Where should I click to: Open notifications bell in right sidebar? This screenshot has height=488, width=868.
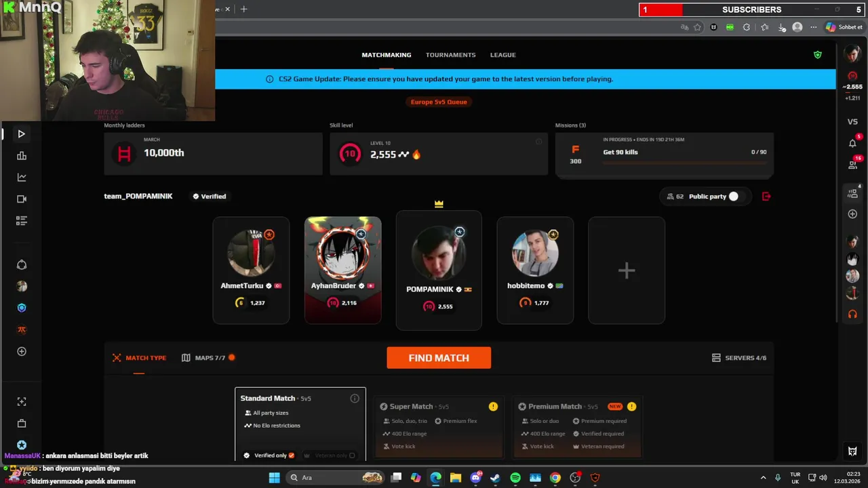pos(852,143)
